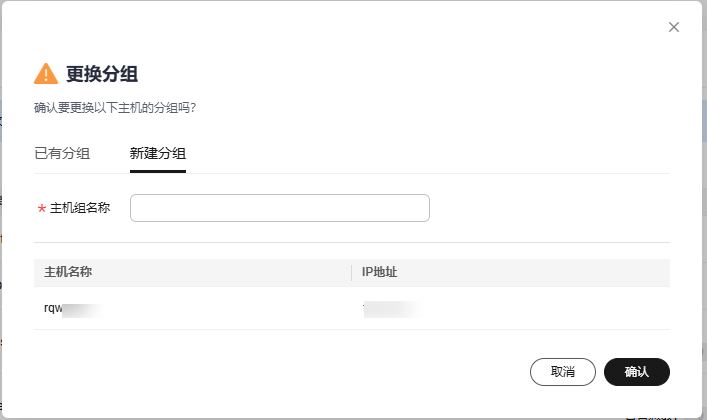Click the divider between the table column headers
The width and height of the screenshot is (707, 420).
click(351, 272)
